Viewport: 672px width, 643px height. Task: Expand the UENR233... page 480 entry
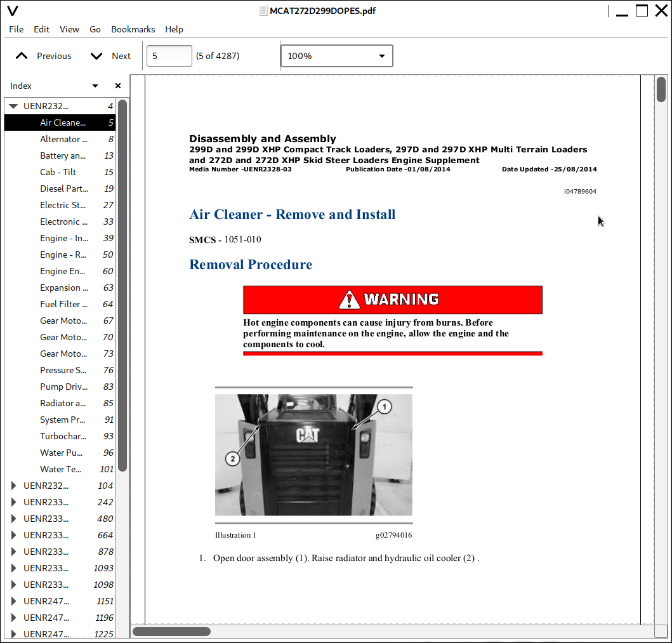click(13, 518)
